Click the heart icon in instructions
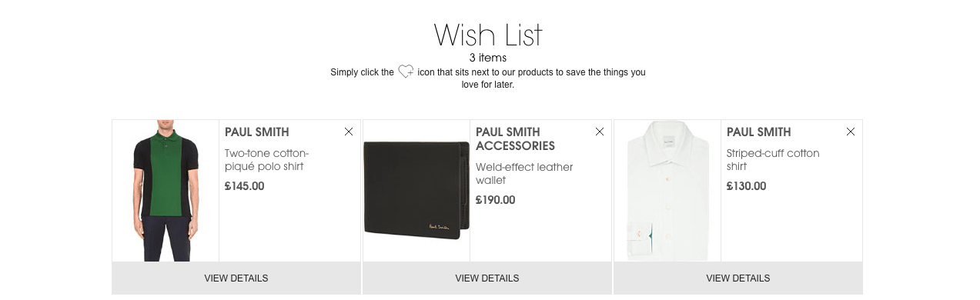 point(406,72)
